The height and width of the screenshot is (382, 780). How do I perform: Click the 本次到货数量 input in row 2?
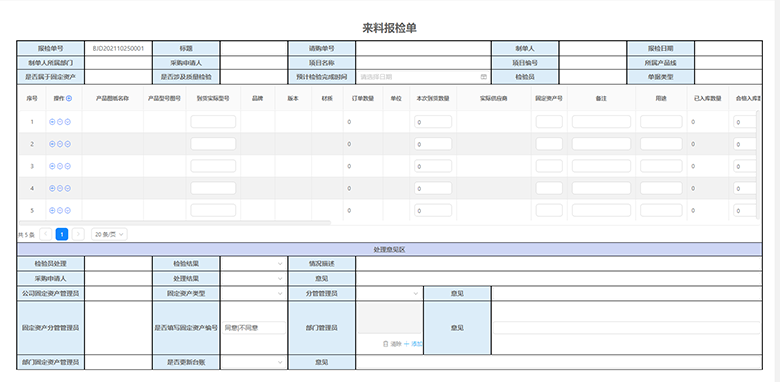pyautogui.click(x=433, y=144)
